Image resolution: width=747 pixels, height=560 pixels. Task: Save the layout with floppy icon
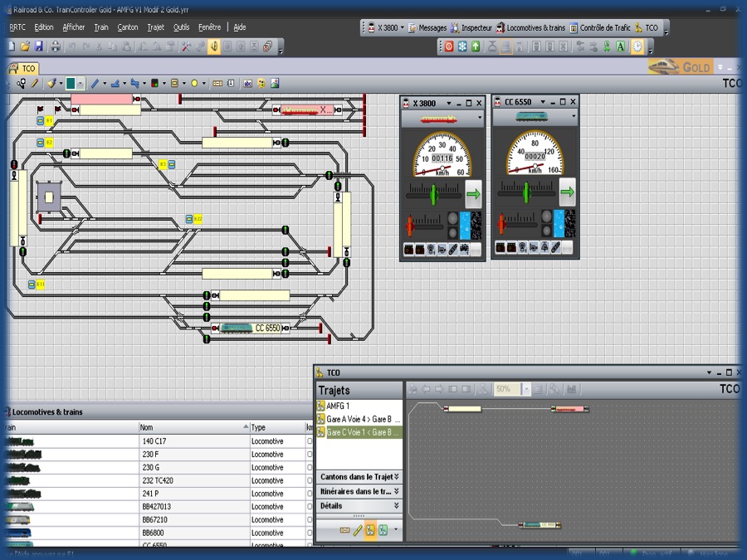[x=38, y=46]
